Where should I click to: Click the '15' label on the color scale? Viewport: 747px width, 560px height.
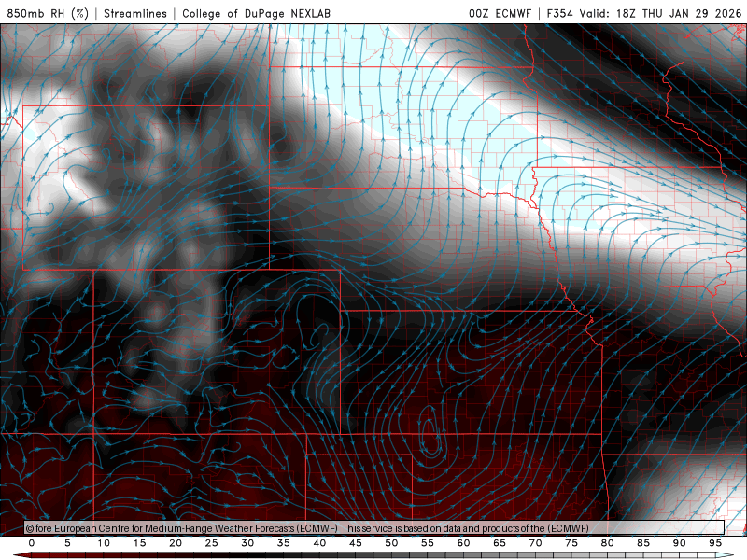click(139, 543)
